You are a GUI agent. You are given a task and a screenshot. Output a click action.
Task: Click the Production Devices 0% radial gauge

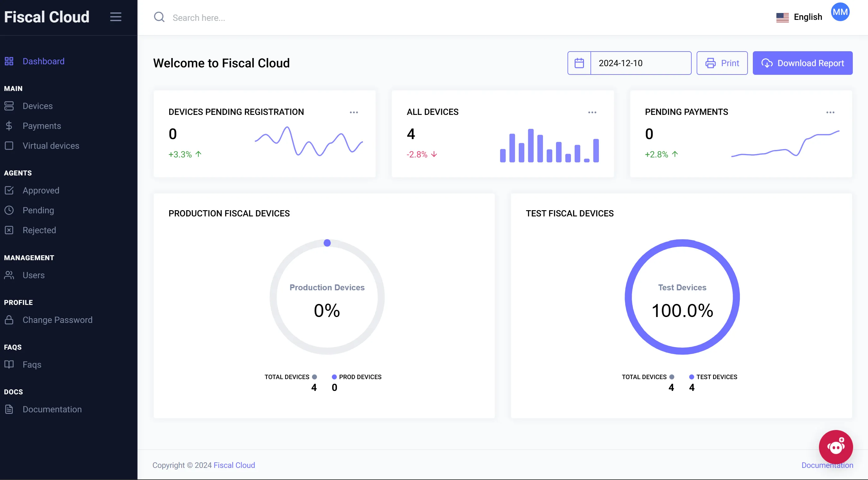327,297
